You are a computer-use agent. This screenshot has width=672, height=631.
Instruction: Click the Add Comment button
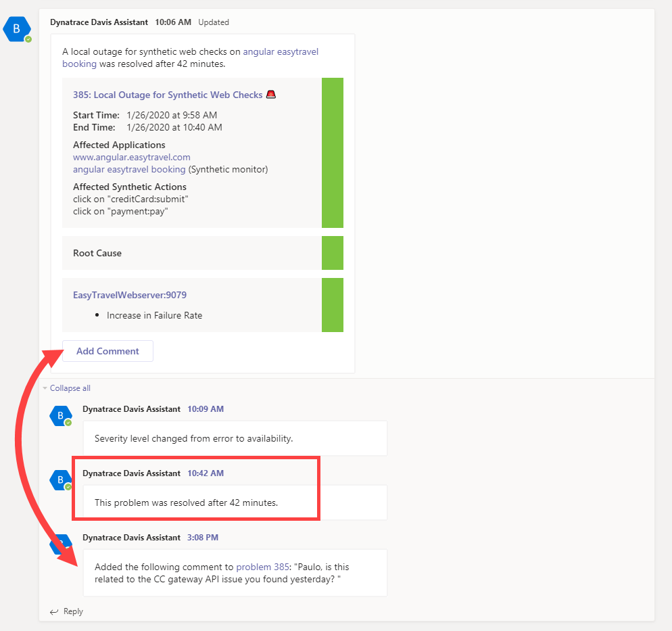tap(107, 351)
